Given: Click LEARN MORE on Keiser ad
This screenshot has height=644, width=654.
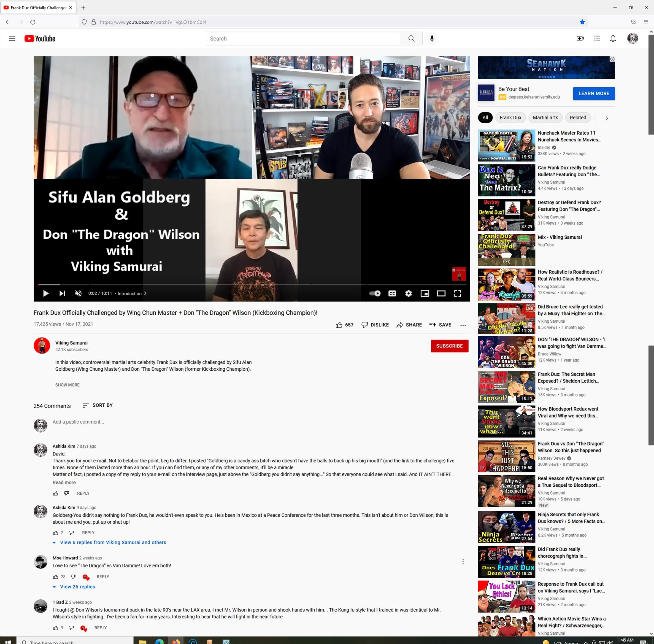Looking at the screenshot, I should (x=594, y=93).
